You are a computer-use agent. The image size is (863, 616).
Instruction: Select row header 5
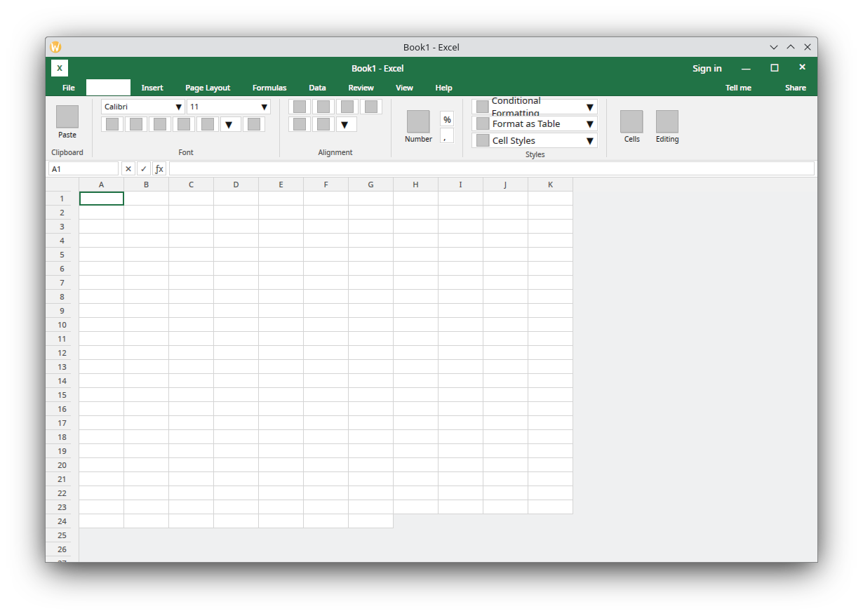tap(62, 255)
